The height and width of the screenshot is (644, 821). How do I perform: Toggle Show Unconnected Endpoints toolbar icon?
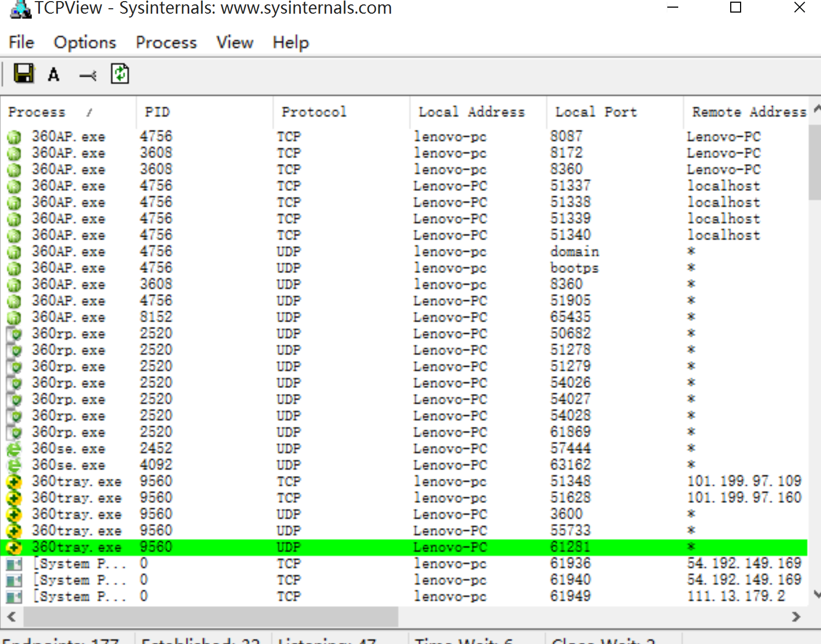click(88, 76)
